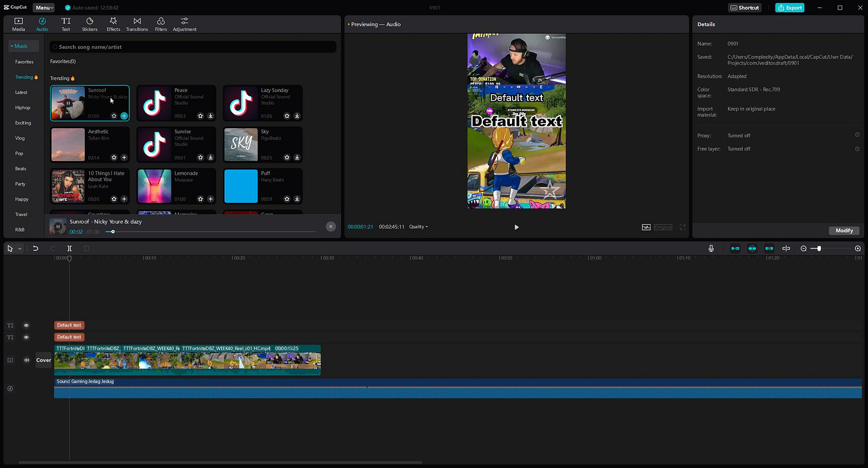Click the Export button
This screenshot has width=868, height=468.
click(790, 8)
